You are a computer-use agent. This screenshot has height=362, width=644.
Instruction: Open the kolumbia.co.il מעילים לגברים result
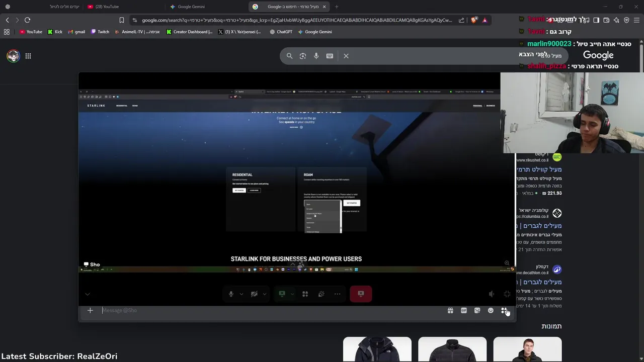coord(539,226)
